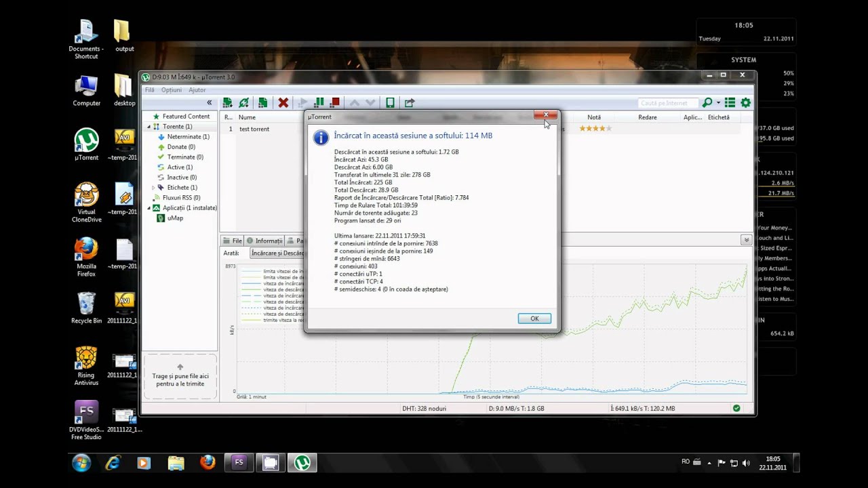Click the µTorrent Remote device icon
This screenshot has height=488, width=868.
pos(390,103)
